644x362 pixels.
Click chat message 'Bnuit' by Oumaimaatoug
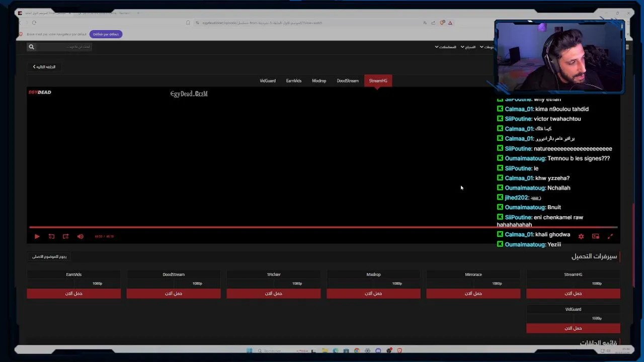(x=554, y=207)
